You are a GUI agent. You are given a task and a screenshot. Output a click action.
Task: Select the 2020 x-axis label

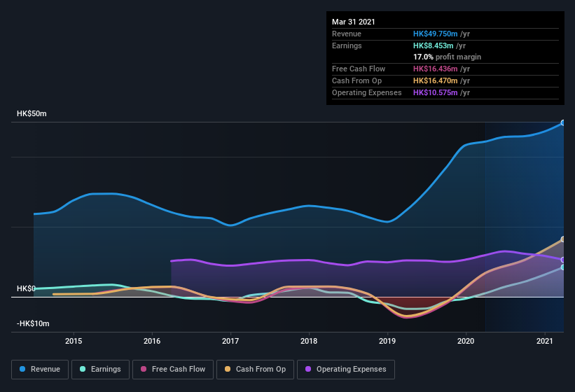point(466,341)
